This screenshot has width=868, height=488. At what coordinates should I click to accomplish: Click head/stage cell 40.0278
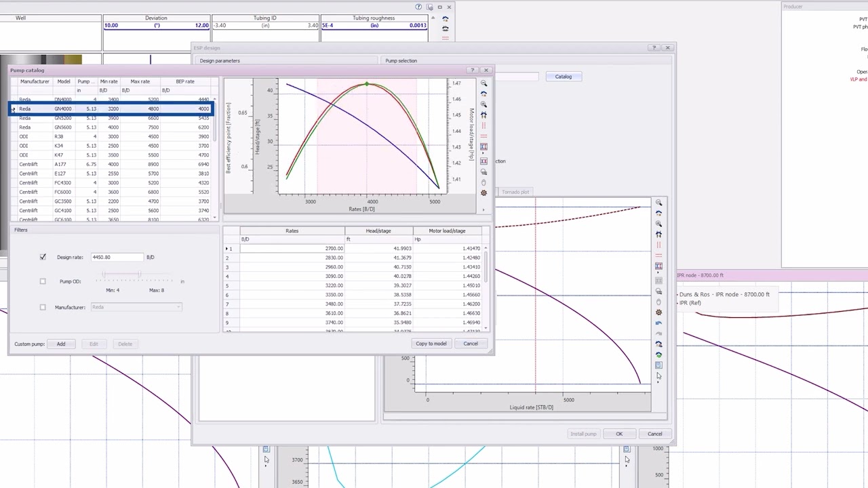pos(378,276)
